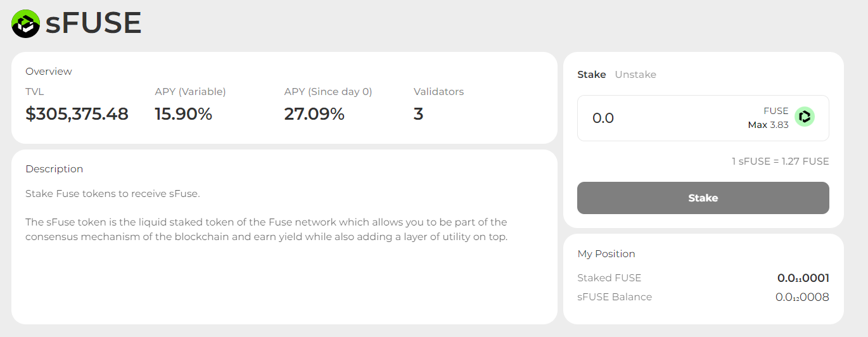Click the sFUSE Balance value
Image resolution: width=868 pixels, height=337 pixels.
[x=802, y=297]
